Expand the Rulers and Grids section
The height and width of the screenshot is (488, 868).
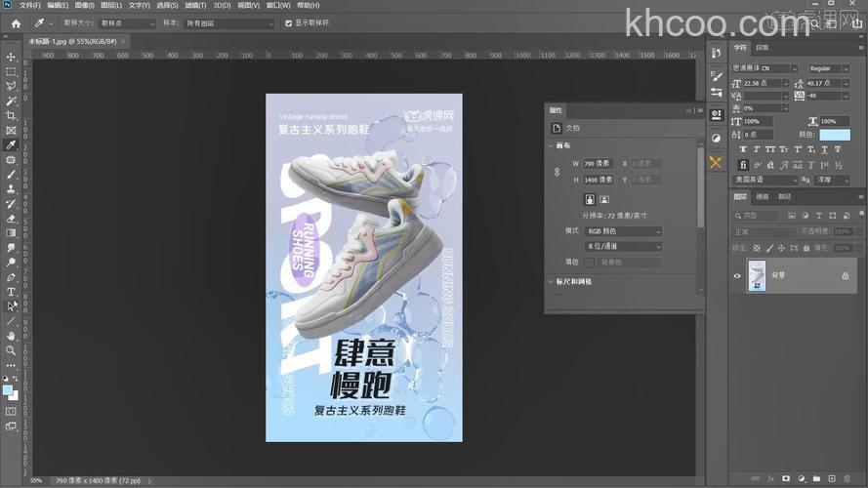(x=551, y=282)
